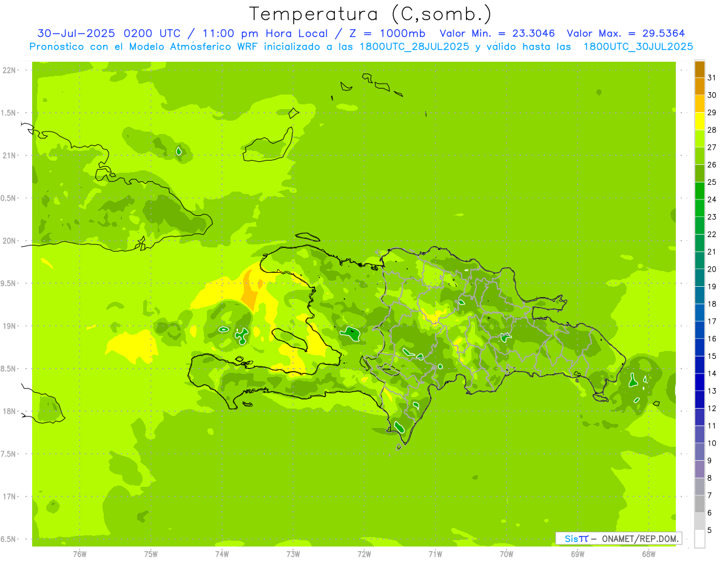
Task: Click the "20N" latitude axis label
Action: [x=10, y=241]
